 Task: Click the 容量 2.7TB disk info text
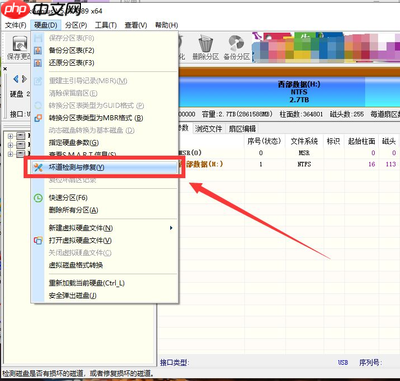[237, 114]
